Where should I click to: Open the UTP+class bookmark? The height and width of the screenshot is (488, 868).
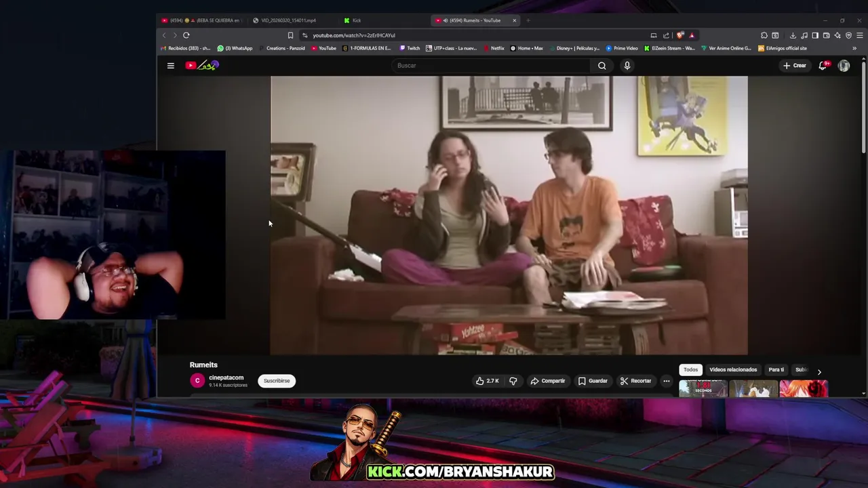(x=451, y=48)
